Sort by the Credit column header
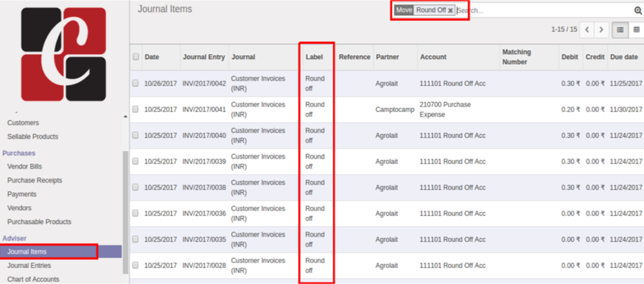644x284 pixels. pyautogui.click(x=595, y=57)
